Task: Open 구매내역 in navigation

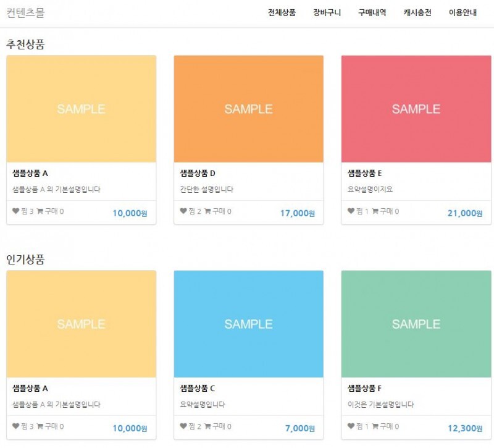Action: coord(372,12)
